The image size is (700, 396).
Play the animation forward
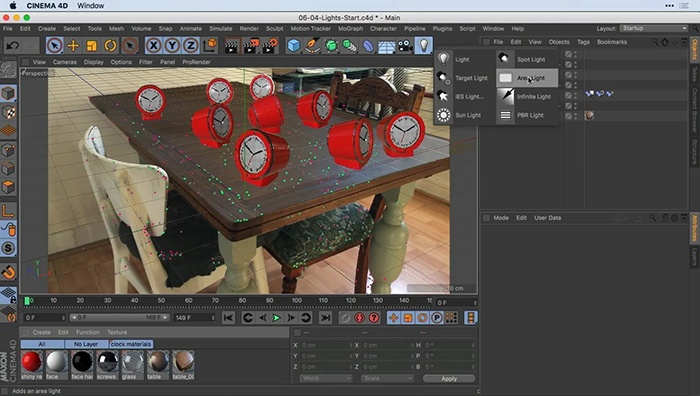click(x=277, y=318)
